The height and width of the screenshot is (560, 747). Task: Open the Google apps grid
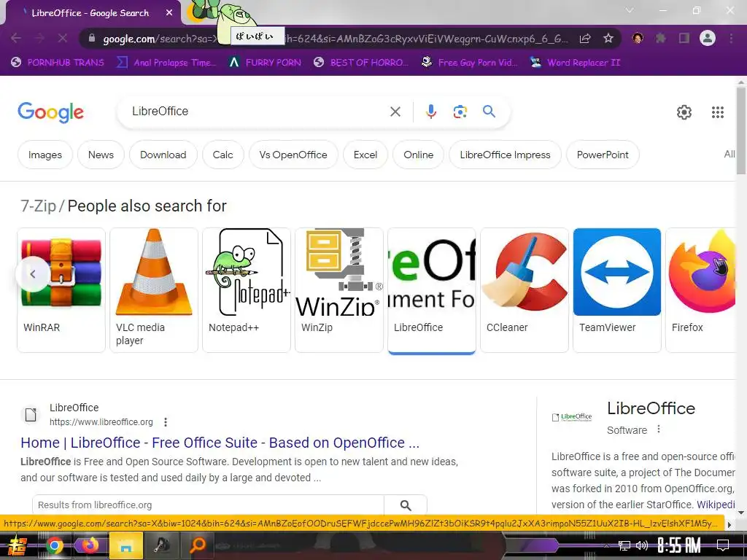tap(718, 112)
